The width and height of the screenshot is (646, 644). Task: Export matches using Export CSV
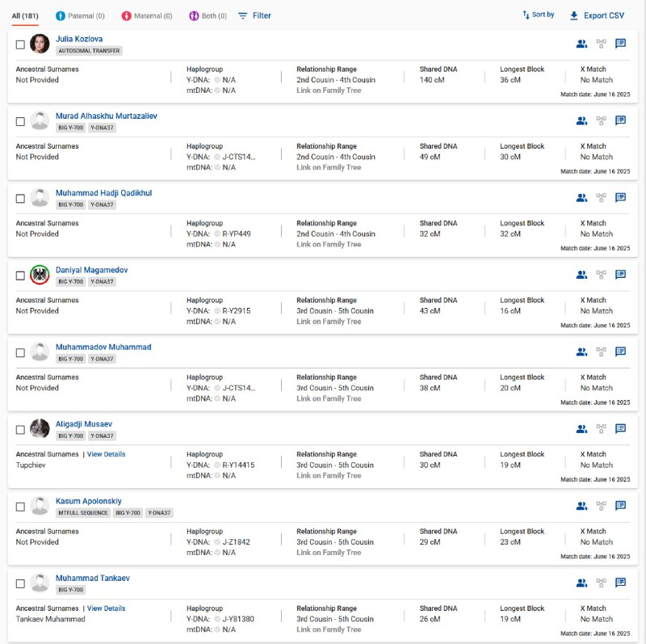coord(597,15)
